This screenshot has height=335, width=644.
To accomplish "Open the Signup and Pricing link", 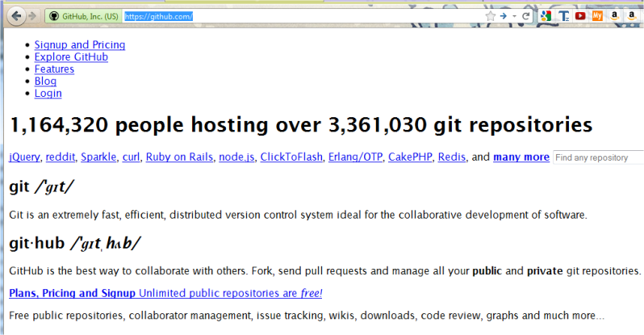I will point(80,44).
